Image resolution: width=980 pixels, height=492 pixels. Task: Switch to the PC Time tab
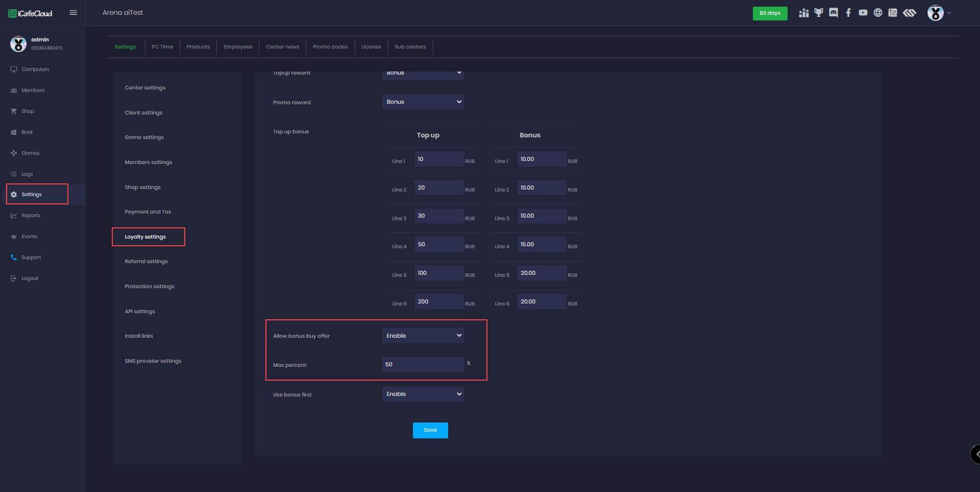click(162, 47)
